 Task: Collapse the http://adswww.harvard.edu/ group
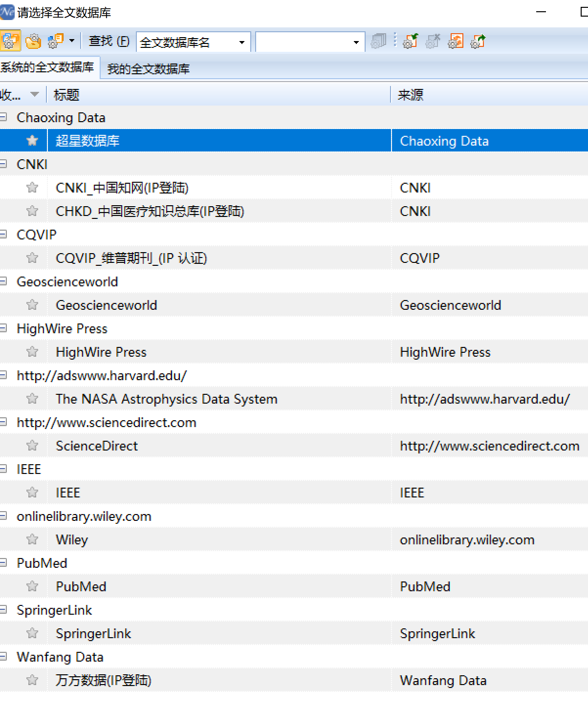pos(3,375)
